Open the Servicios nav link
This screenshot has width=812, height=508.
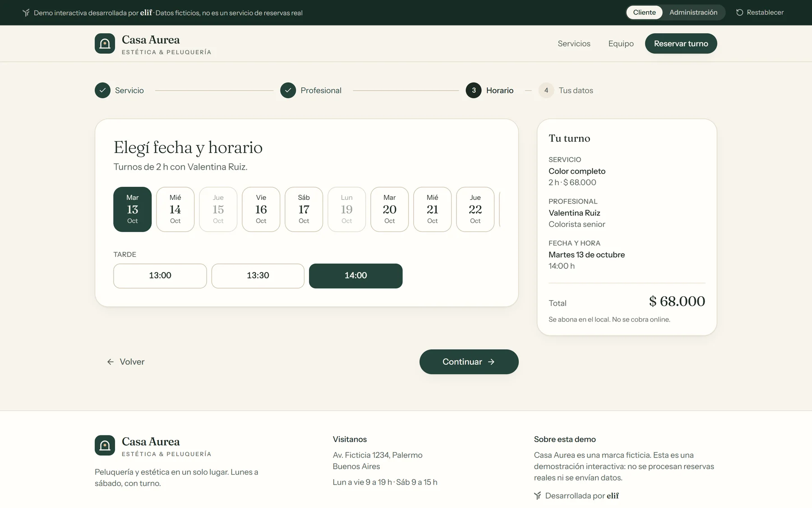tap(574, 43)
